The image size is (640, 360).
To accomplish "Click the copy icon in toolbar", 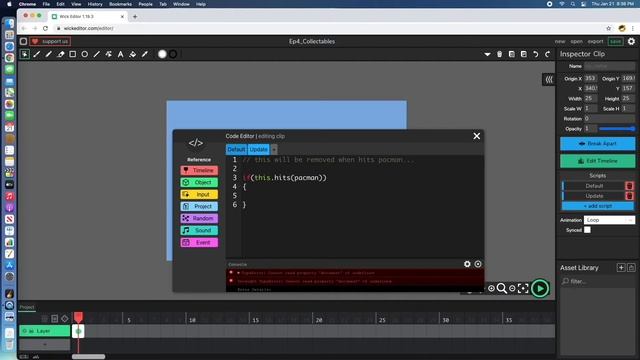I will [511, 54].
